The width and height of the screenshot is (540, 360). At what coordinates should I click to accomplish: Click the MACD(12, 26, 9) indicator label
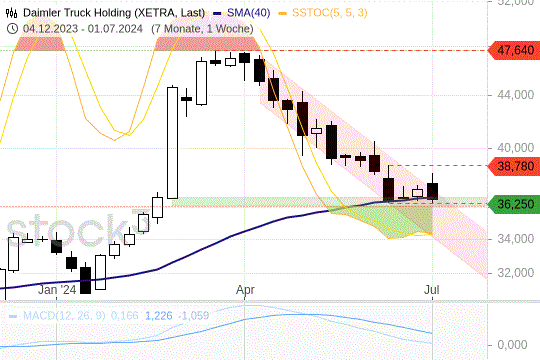pyautogui.click(x=64, y=316)
